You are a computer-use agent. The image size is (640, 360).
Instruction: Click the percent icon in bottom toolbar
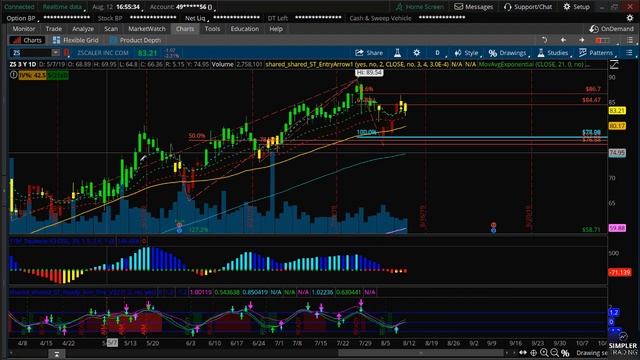coord(565,353)
